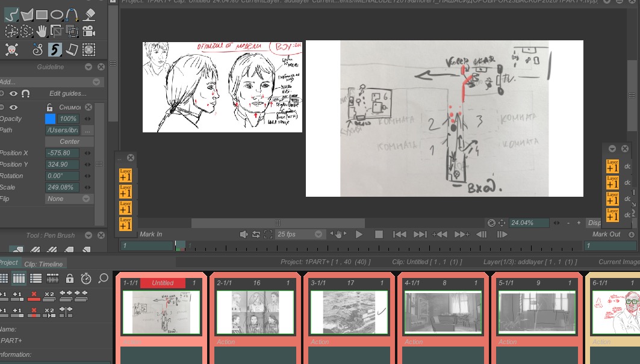Collapse the Снимок guide with minus
This screenshot has width=640, height=364.
pos(2,107)
